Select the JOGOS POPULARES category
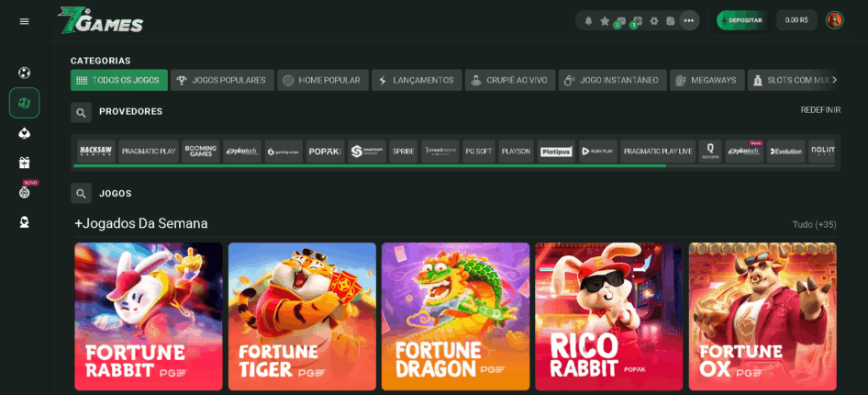The height and width of the screenshot is (395, 868). coord(223,80)
